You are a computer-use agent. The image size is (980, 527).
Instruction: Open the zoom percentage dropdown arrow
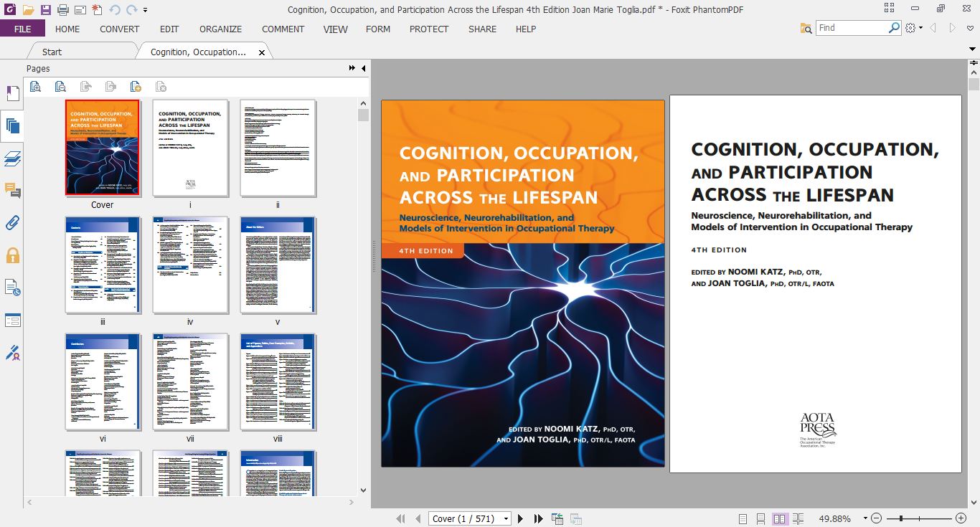865,518
